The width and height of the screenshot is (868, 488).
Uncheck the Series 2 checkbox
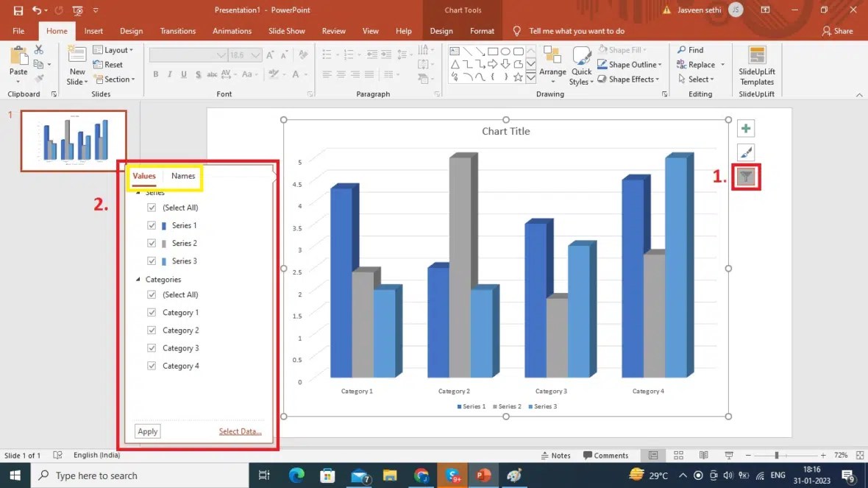(152, 243)
